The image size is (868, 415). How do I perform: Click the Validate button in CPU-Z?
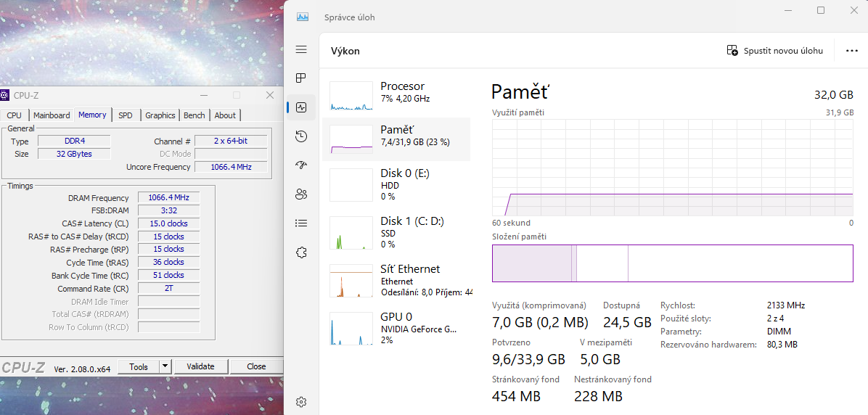tap(201, 366)
